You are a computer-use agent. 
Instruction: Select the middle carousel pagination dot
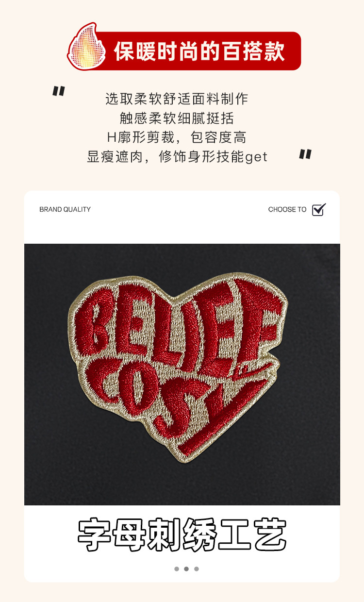[x=186, y=569]
